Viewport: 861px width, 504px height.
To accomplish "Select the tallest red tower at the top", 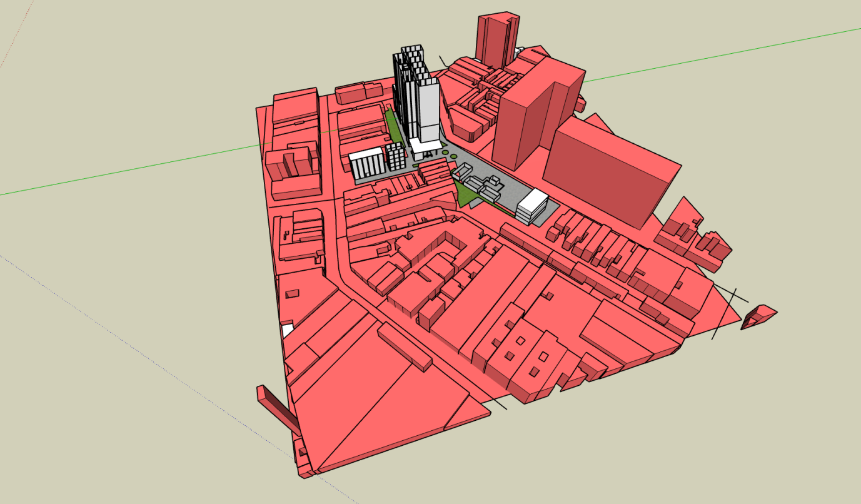I will tap(498, 39).
